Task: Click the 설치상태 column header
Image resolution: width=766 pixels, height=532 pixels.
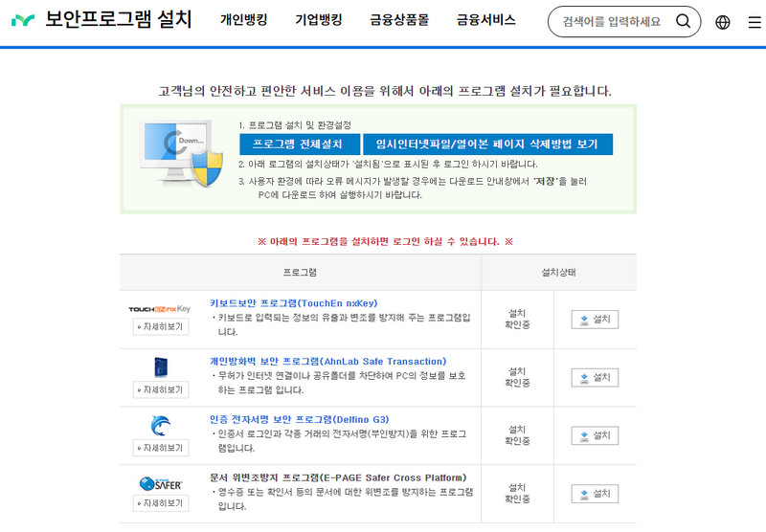Action: click(558, 273)
